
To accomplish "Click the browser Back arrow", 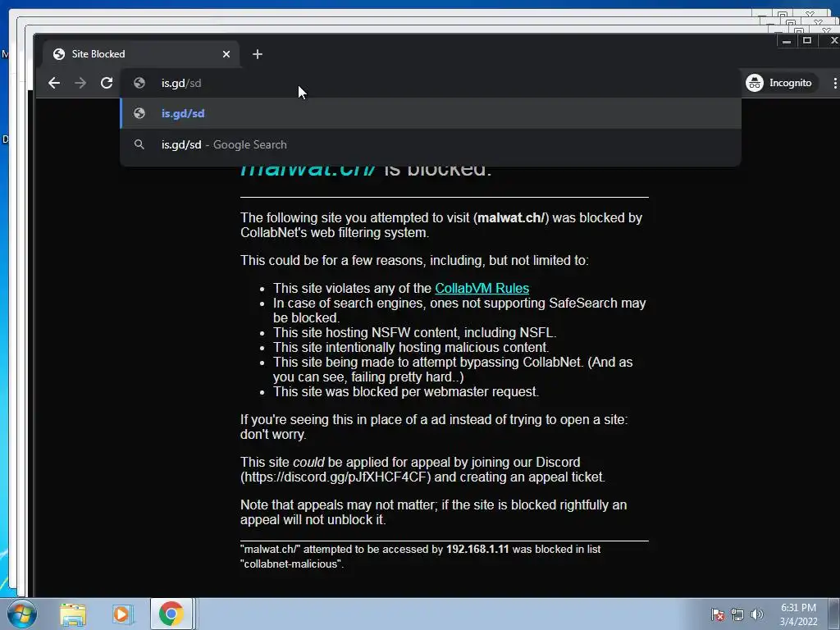I will (54, 83).
